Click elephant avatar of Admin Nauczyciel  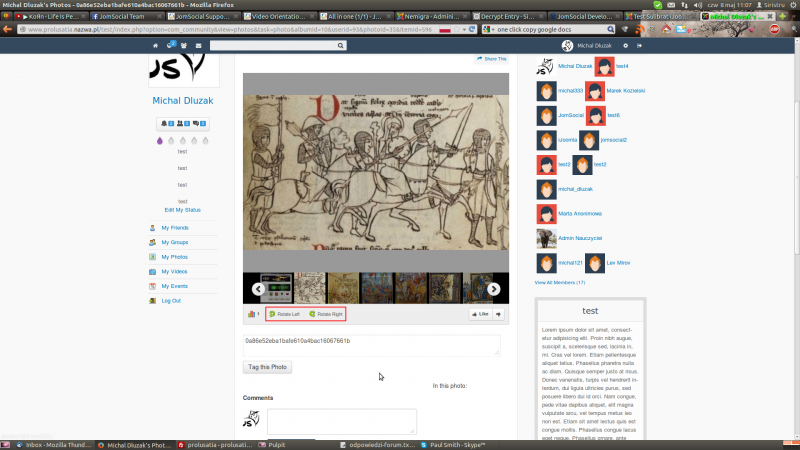point(546,238)
